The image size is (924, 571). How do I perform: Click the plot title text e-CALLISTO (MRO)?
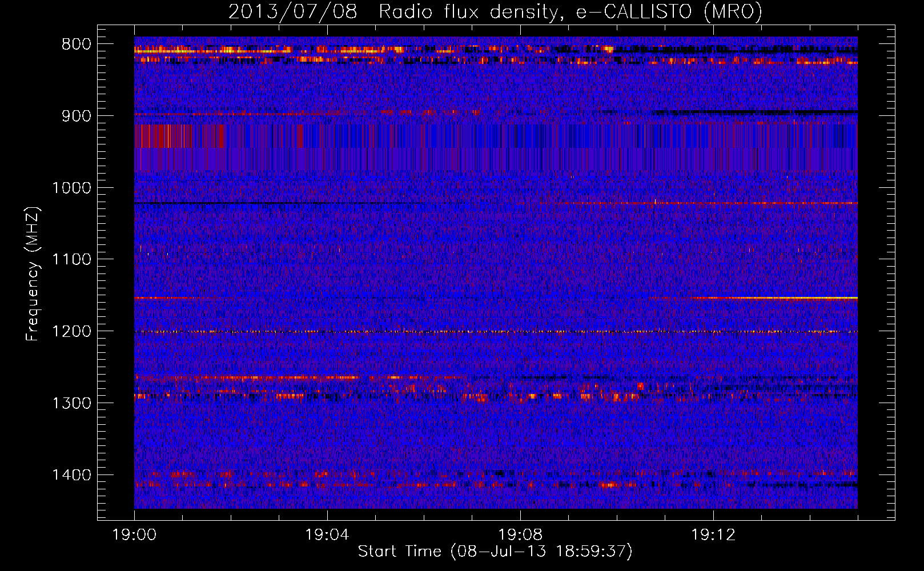click(x=669, y=11)
